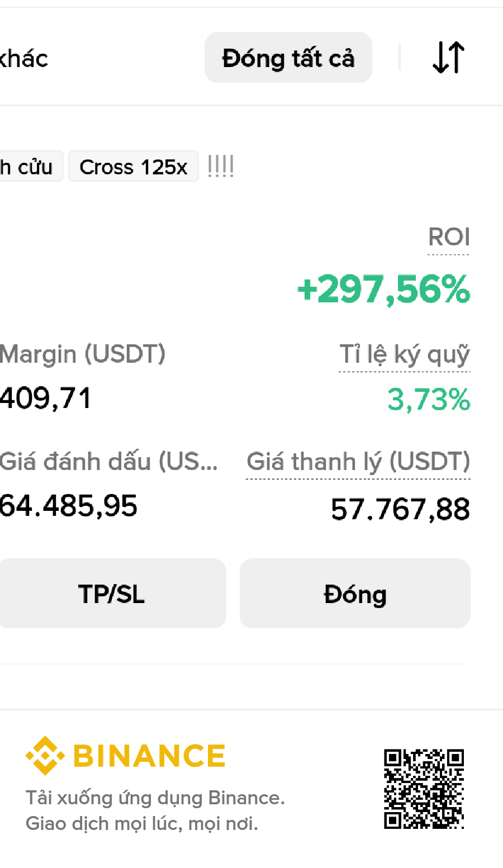The image size is (503, 868).
Task: Click the Tải xuống ứng dụng Binance text
Action: 155,798
